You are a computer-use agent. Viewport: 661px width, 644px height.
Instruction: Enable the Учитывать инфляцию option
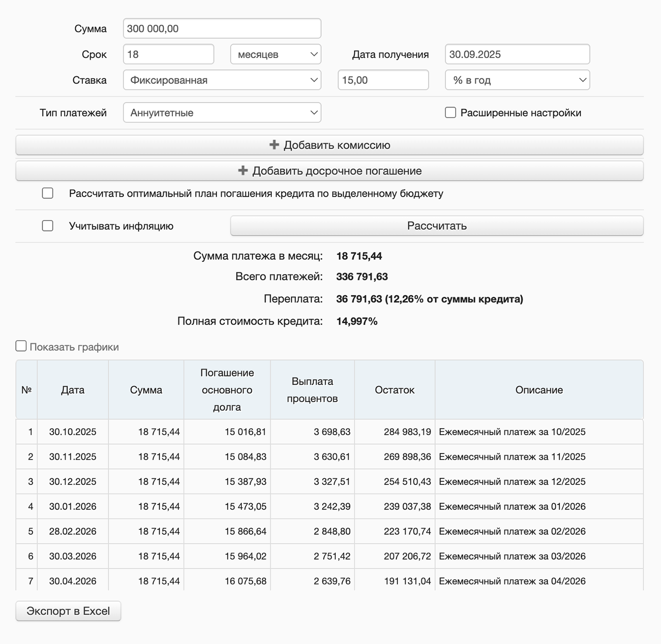47,225
